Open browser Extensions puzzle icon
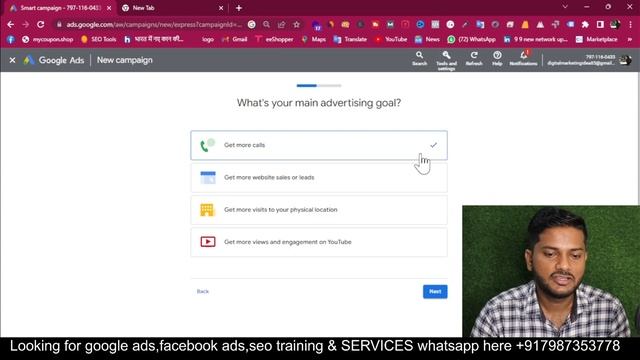The image size is (640, 360). (x=585, y=24)
